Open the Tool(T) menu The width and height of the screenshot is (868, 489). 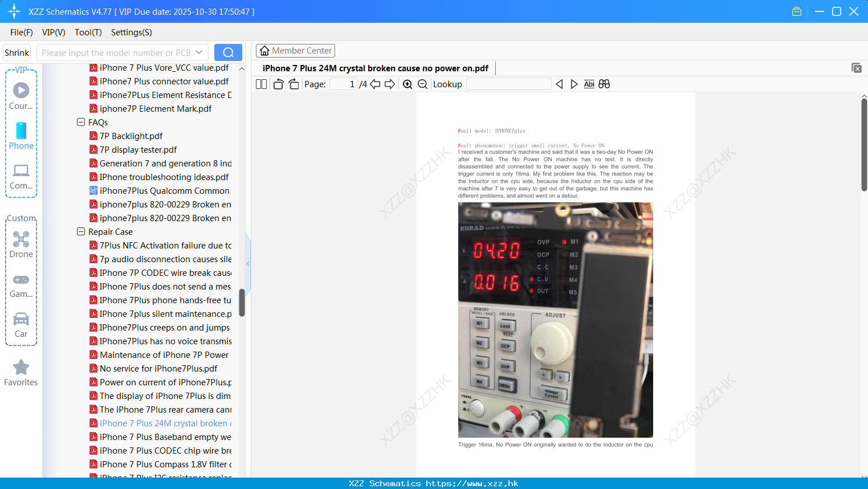[88, 32]
